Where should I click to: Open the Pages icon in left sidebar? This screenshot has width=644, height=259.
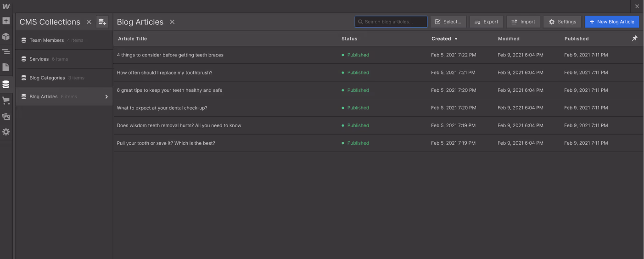click(x=6, y=67)
